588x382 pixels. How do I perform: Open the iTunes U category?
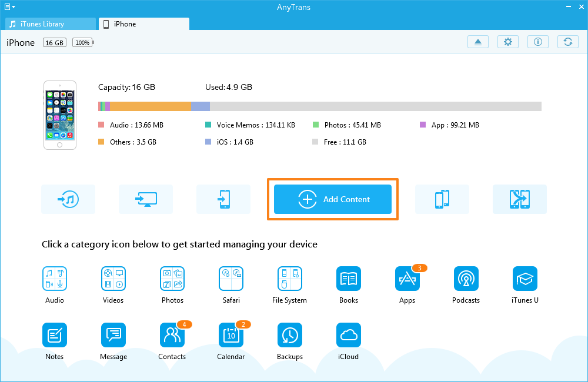[x=525, y=279]
